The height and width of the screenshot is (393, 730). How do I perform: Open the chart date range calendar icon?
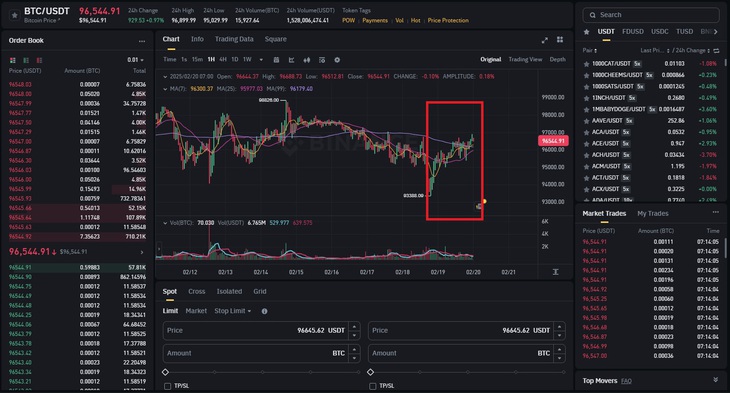point(276,60)
